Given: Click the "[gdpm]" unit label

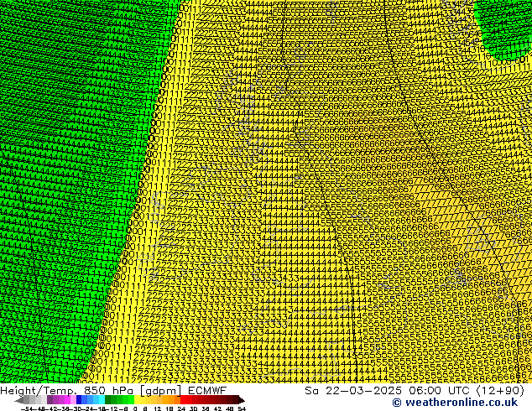Looking at the screenshot, I should (161, 391).
